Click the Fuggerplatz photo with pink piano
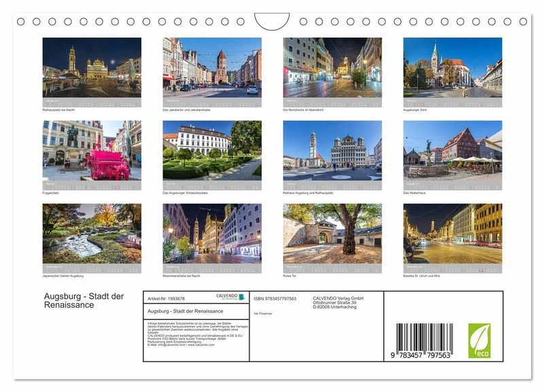The image size is (544, 392). point(92,150)
